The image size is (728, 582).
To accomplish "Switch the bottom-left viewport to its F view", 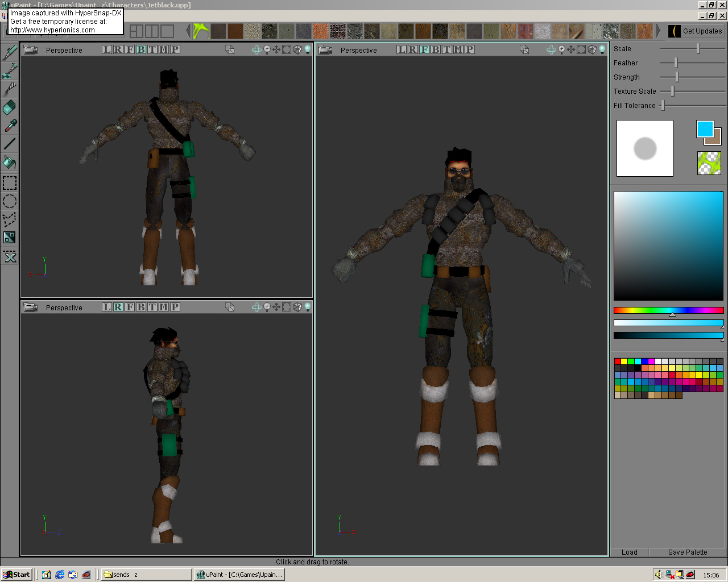I will point(130,307).
